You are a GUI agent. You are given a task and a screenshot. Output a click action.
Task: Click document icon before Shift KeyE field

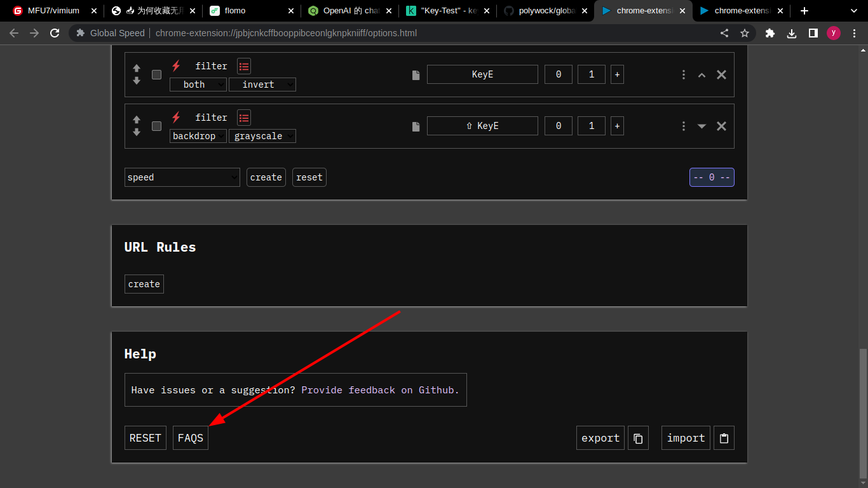coord(416,126)
